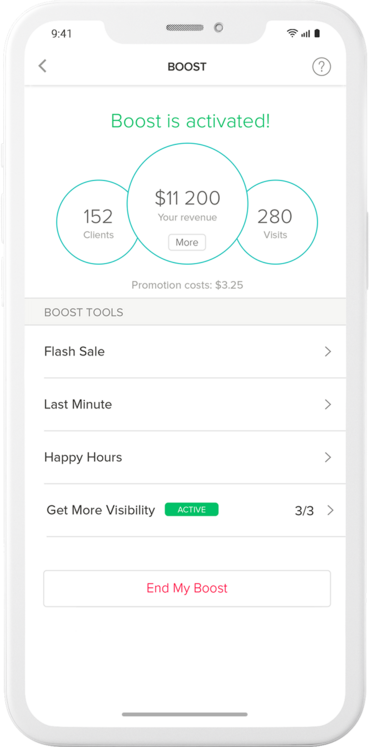The height and width of the screenshot is (747, 370).
Task: Tap the Wi-Fi status icon
Action: click(291, 33)
